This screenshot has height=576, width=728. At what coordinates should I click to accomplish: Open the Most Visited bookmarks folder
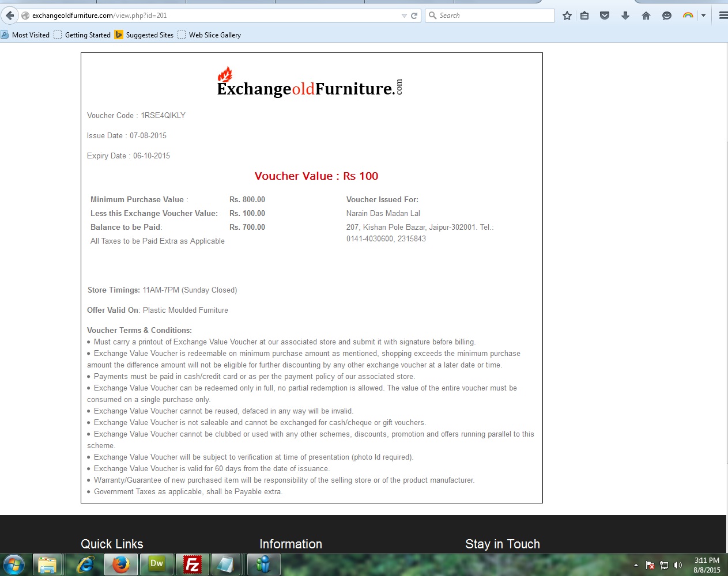pos(25,35)
